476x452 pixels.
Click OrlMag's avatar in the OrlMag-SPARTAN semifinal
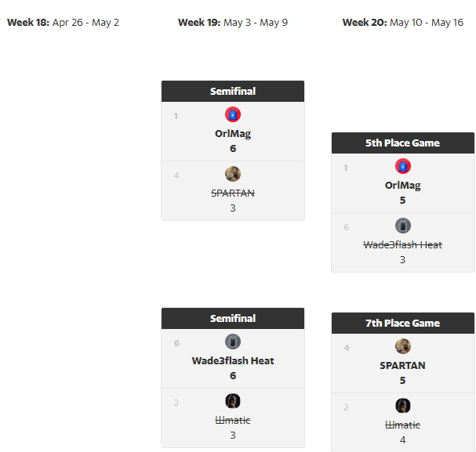[x=233, y=114]
